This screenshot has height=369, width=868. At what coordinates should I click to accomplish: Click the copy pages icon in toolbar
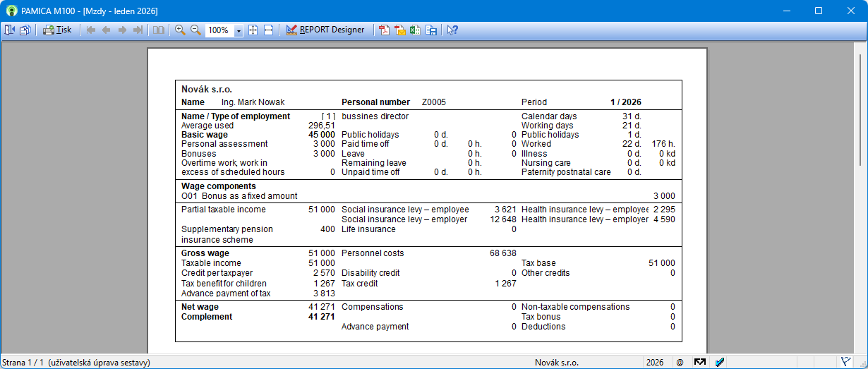click(25, 30)
